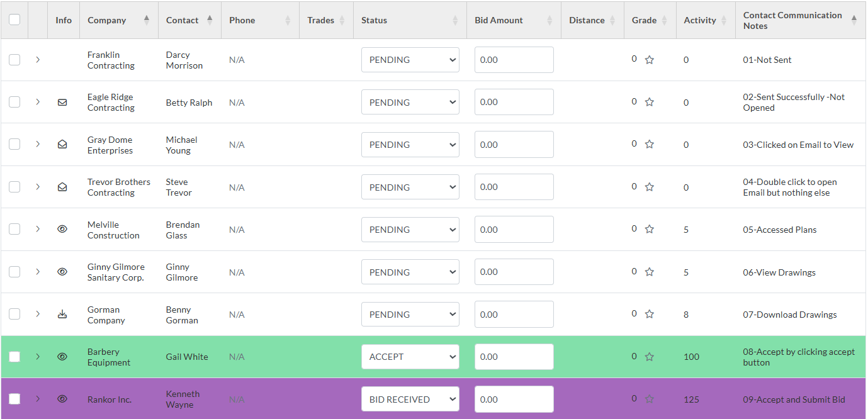Tick the select-all checkbox in the header

coord(14,20)
